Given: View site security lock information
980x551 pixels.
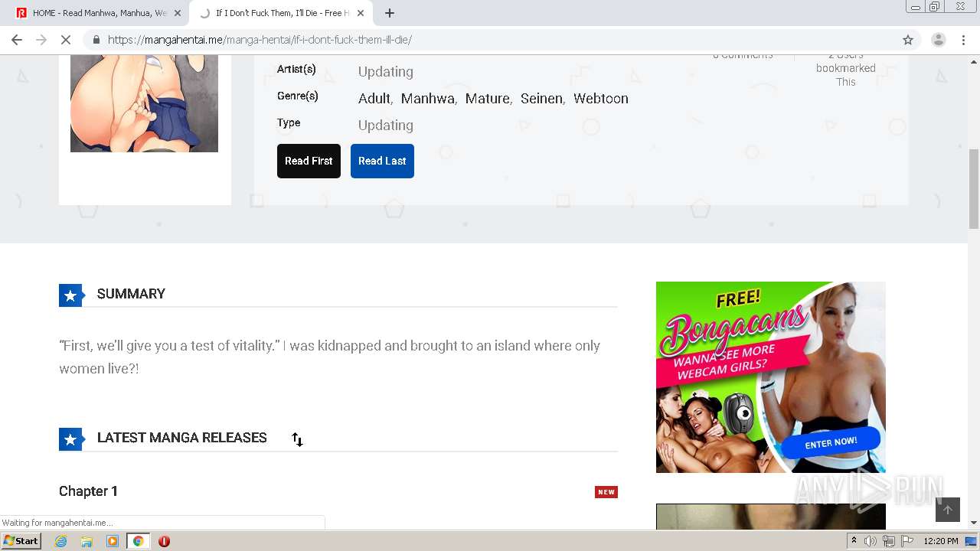Looking at the screenshot, I should [x=96, y=40].
